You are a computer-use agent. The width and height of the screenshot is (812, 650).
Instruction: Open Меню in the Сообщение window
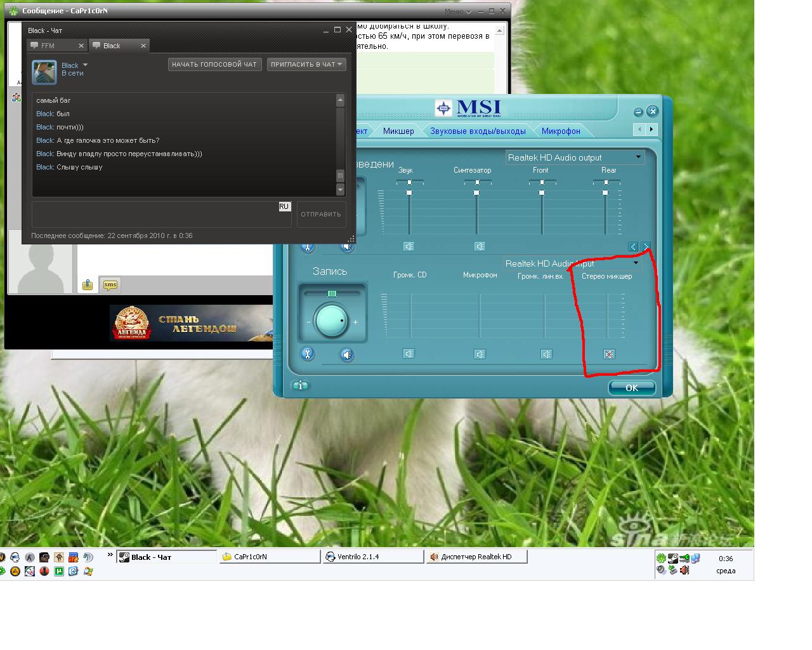(x=458, y=11)
